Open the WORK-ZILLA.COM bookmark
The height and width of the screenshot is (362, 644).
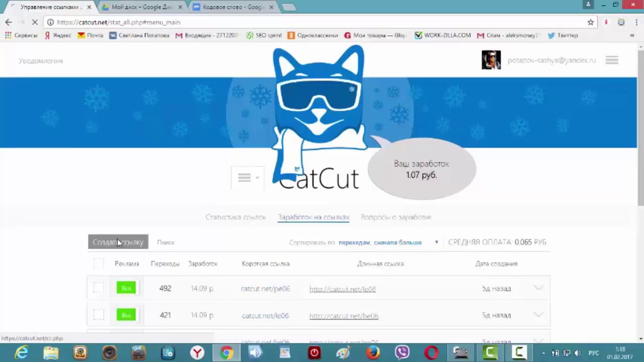(443, 35)
